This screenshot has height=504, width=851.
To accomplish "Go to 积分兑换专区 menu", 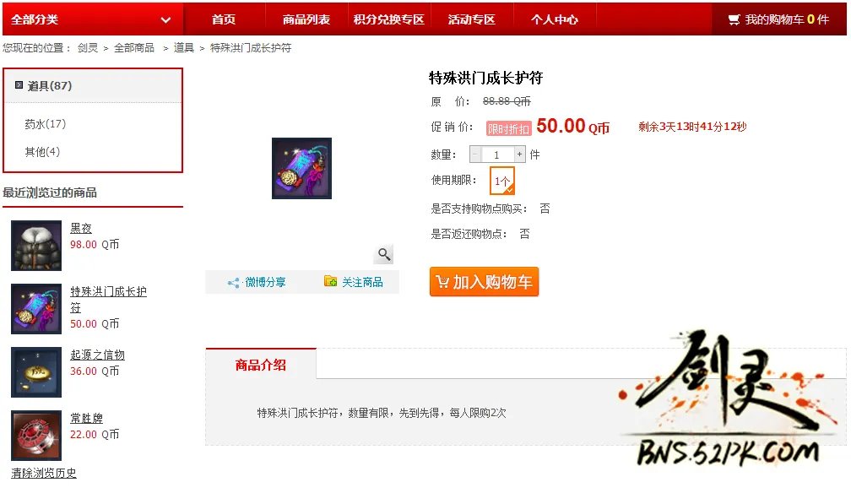I will 389,19.
